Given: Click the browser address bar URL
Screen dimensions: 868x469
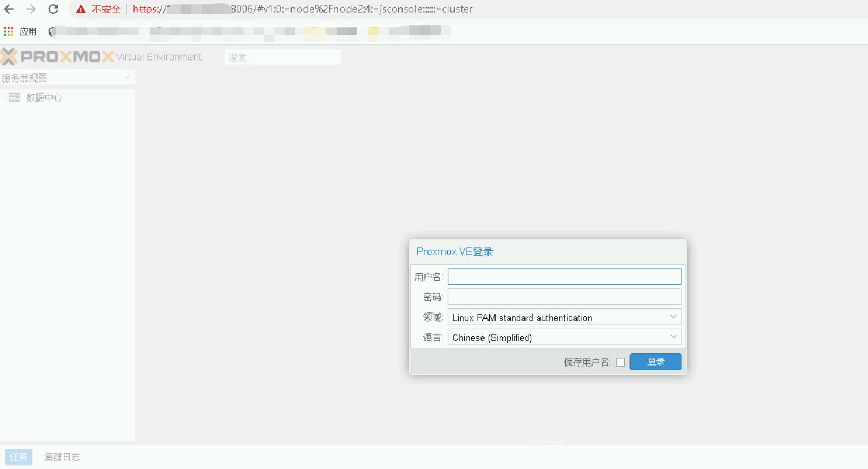Looking at the screenshot, I should pyautogui.click(x=303, y=9).
